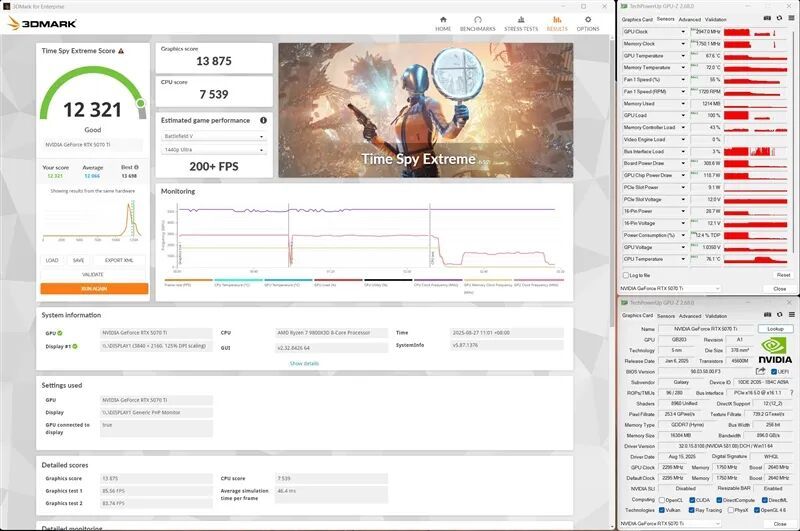Image resolution: width=800 pixels, height=531 pixels.
Task: Click the LOAD button
Action: 52,260
